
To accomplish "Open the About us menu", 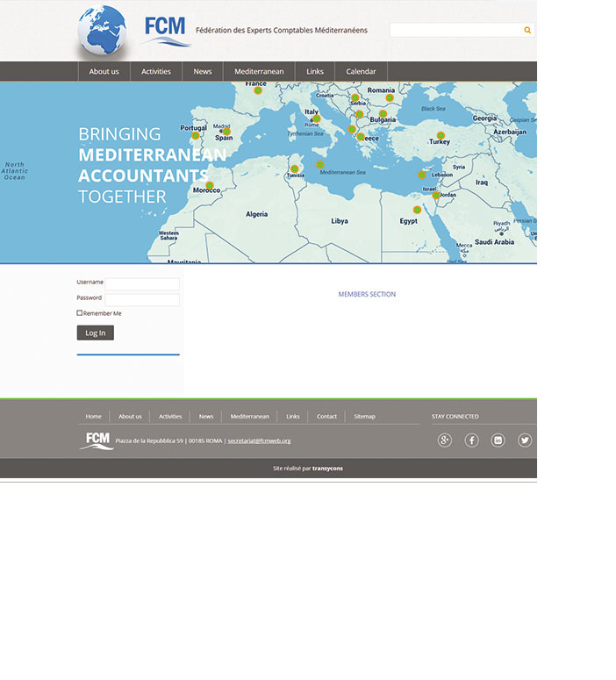I will 104,72.
